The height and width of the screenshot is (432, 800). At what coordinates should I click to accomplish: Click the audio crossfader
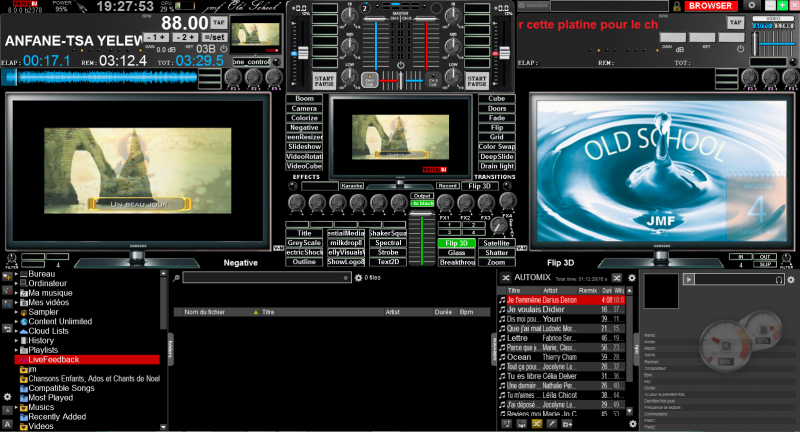401,81
